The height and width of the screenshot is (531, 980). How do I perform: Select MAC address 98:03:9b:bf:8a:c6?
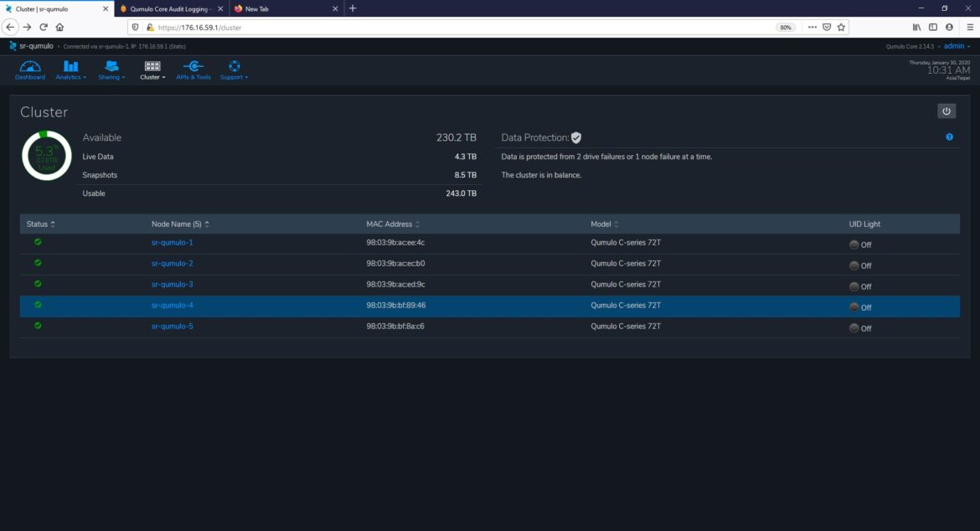click(395, 326)
